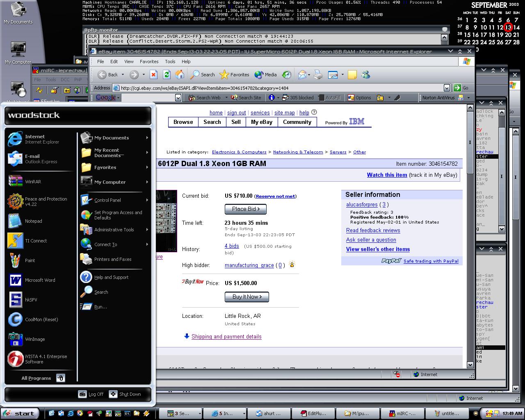Expand the Control Panel submenu
The width and height of the screenshot is (525, 420).
[x=147, y=200]
